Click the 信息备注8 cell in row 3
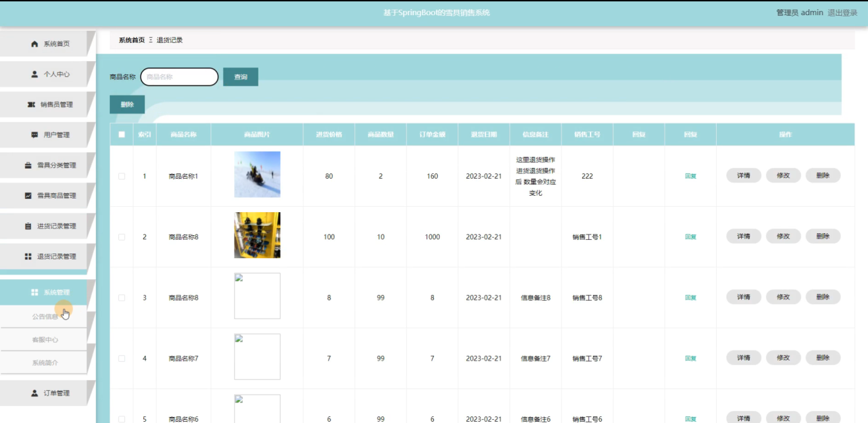Image resolution: width=868 pixels, height=423 pixels. 535,298
